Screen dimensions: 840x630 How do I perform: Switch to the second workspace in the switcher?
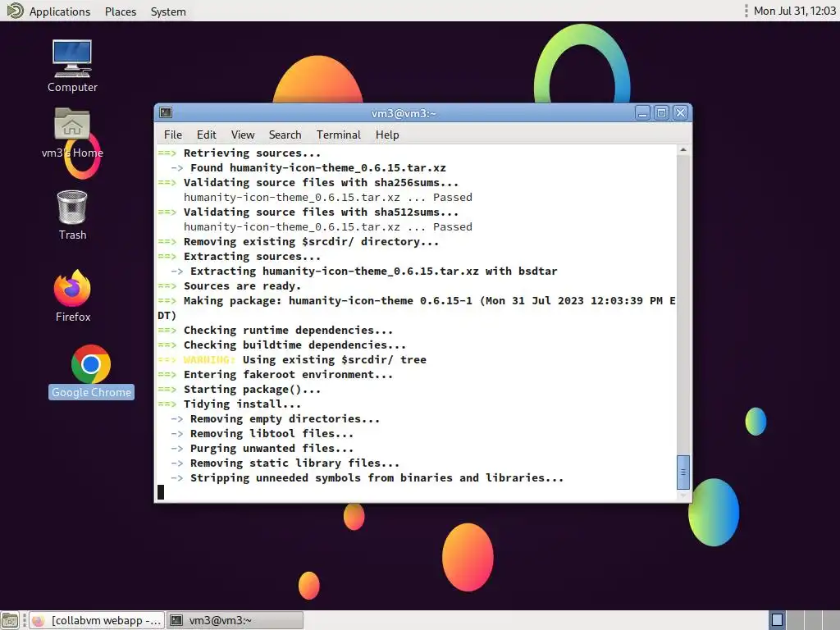tap(795, 620)
